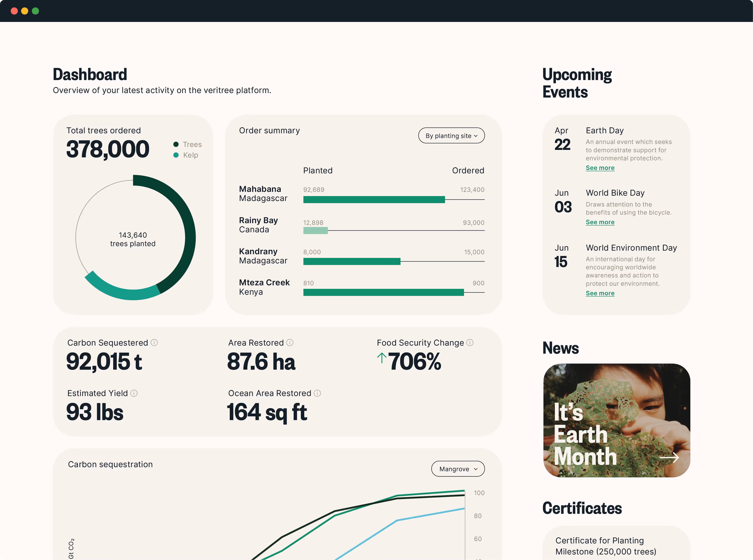The image size is (753, 560).
Task: Click the Carbon sequestration chart title
Action: point(110,464)
